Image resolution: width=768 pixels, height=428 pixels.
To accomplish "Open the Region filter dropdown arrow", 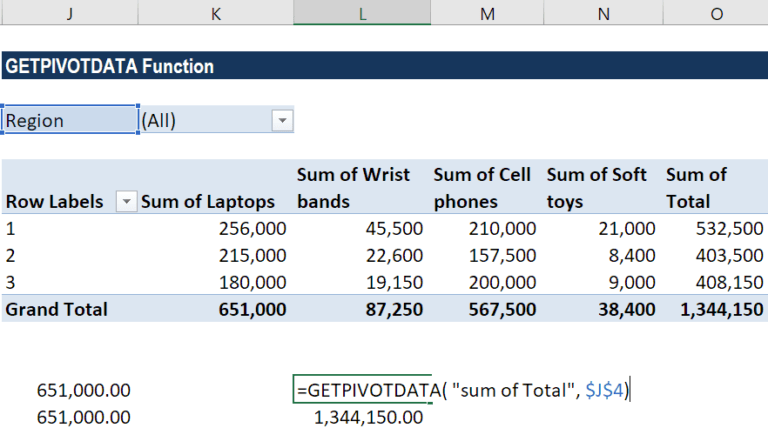I will [282, 121].
